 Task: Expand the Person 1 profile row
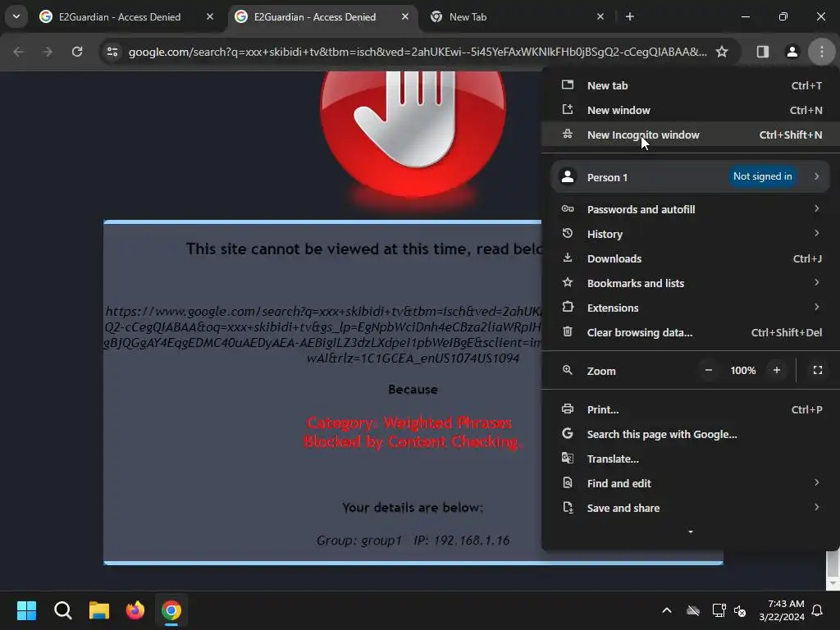pos(691,177)
